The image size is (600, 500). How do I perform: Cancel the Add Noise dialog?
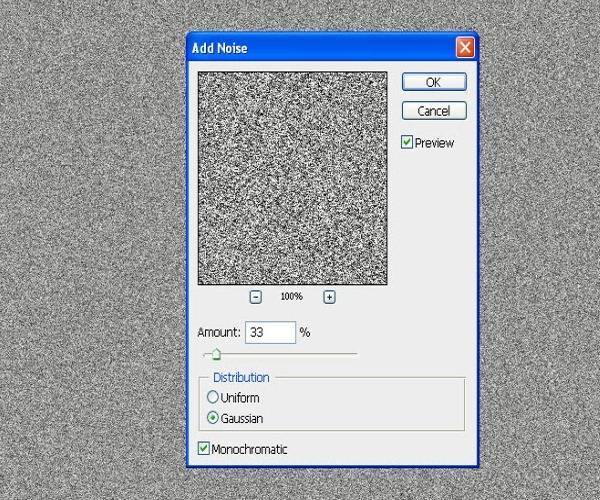(x=434, y=111)
